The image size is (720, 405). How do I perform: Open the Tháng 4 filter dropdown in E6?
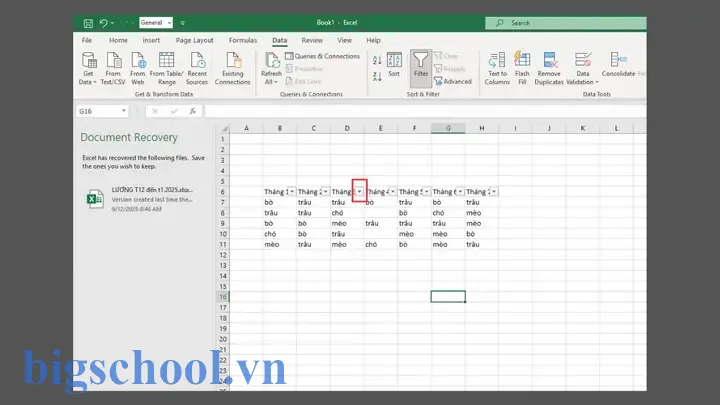point(393,191)
